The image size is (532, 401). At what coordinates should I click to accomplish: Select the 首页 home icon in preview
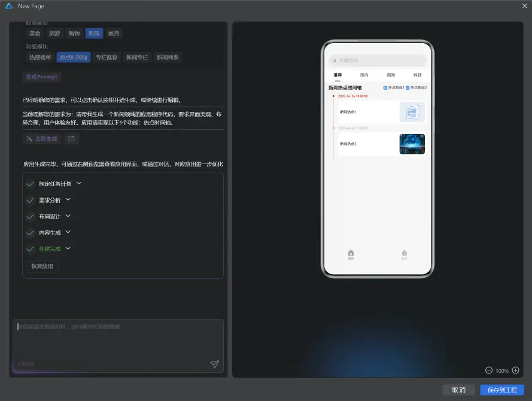pyautogui.click(x=351, y=253)
